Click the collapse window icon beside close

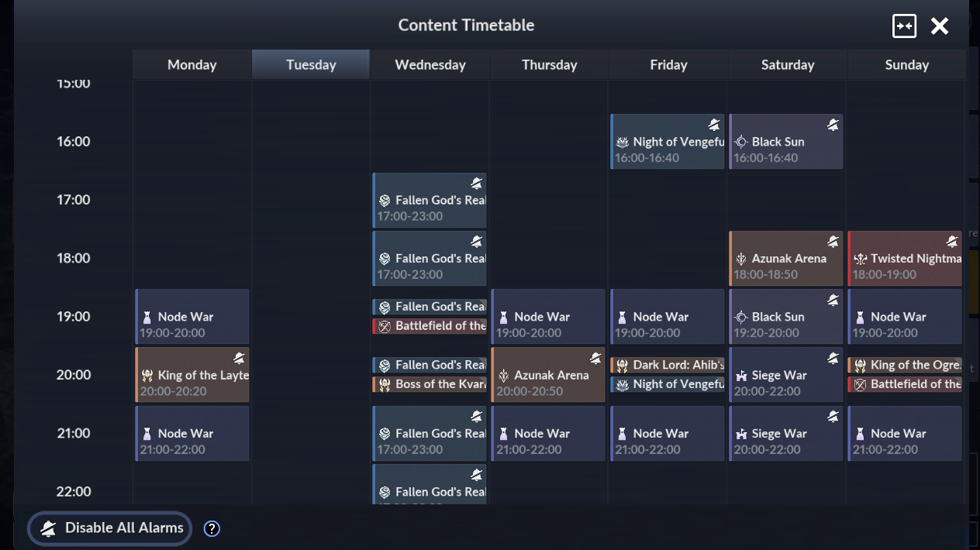coord(904,26)
